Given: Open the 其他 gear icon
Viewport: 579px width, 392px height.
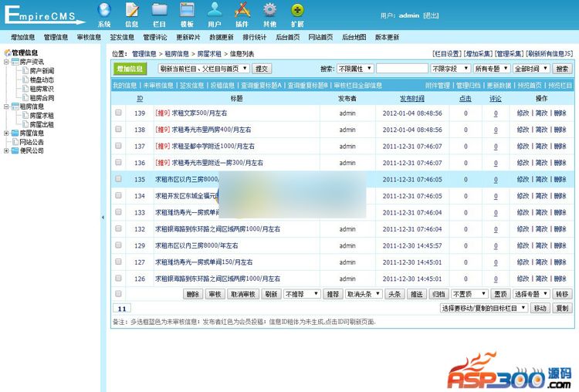Looking at the screenshot, I should tap(270, 10).
